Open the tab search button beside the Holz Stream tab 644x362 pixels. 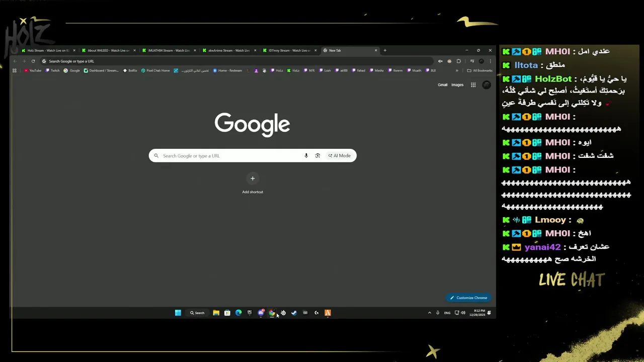pyautogui.click(x=15, y=50)
